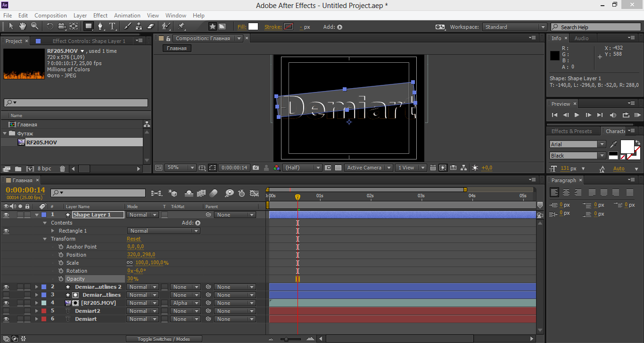Take a snapshot with camera icon
644x343 pixels.
pos(256,167)
